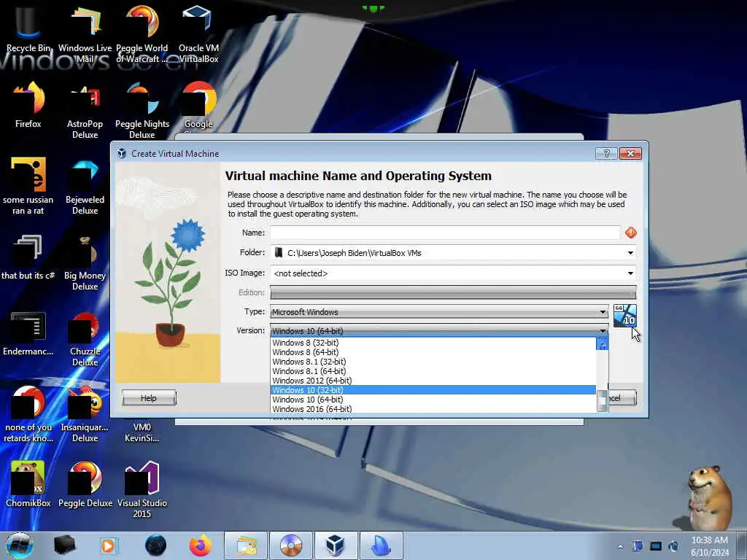Open Bejeweled Deluxe desktop icon

(x=85, y=186)
